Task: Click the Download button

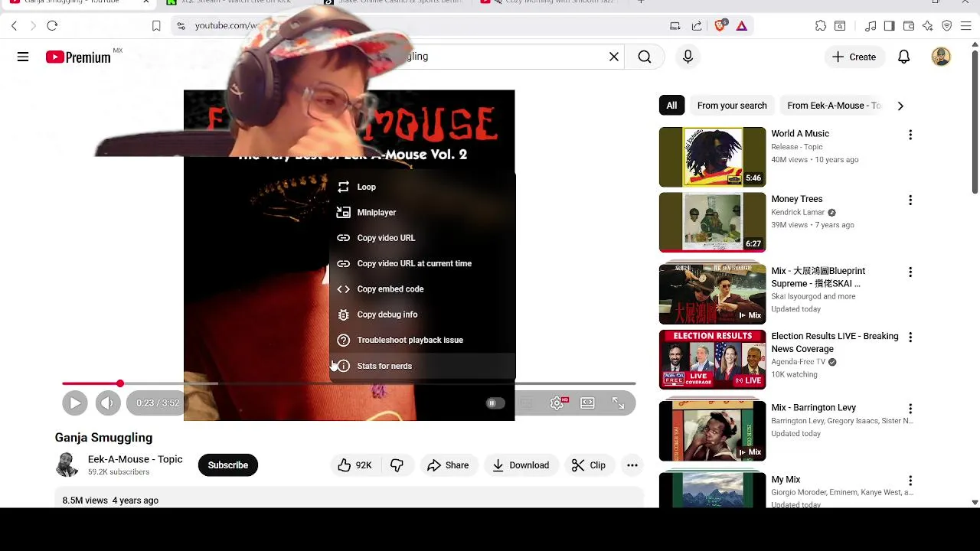Action: pos(521,465)
